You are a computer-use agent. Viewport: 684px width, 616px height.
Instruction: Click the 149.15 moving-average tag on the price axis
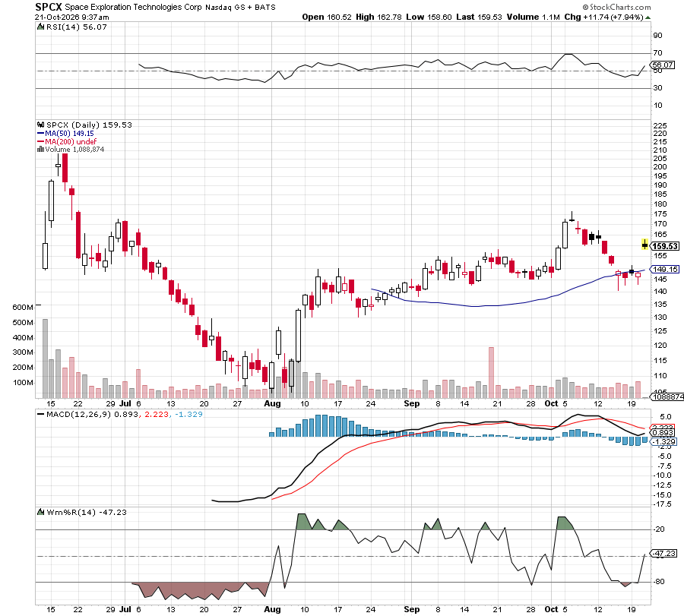tap(665, 270)
